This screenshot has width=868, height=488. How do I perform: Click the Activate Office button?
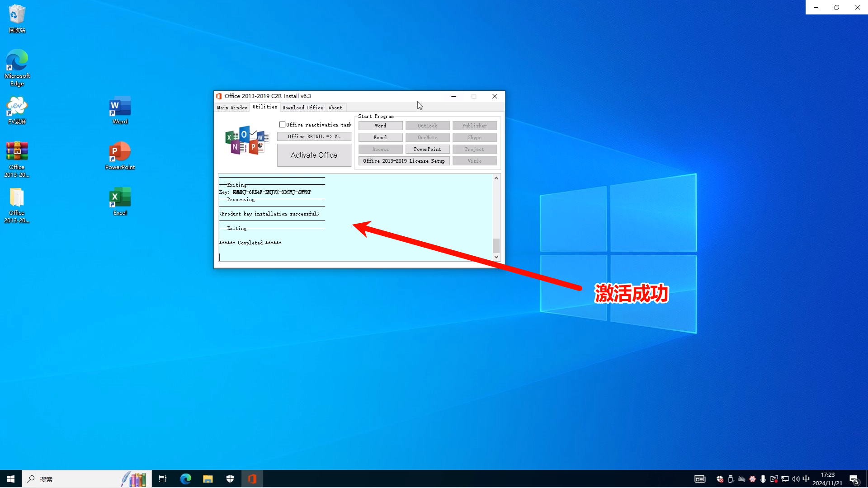pos(314,155)
